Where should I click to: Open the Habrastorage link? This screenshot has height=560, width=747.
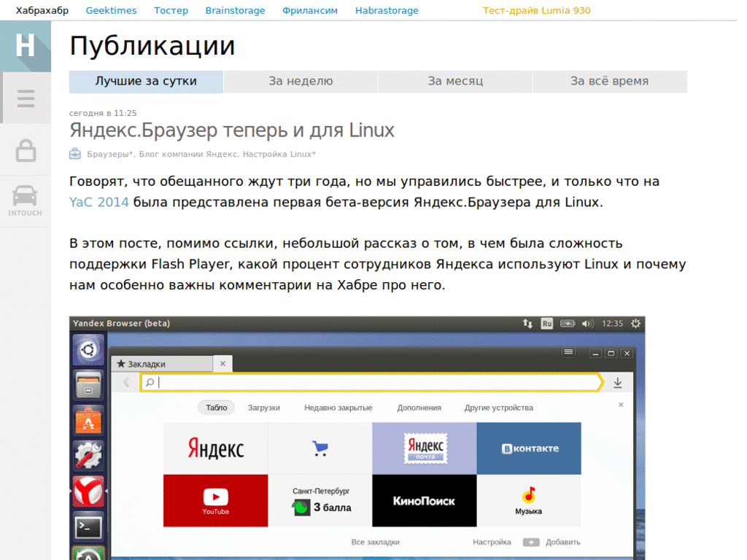387,10
